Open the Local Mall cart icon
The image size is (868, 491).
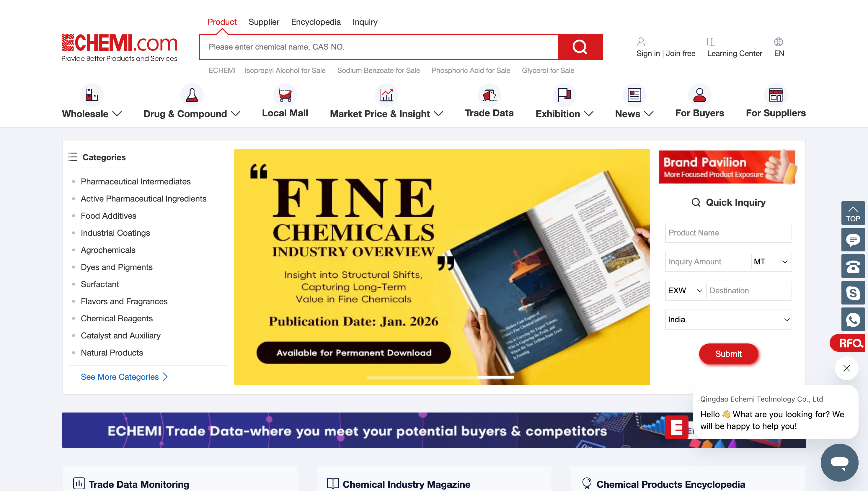(x=285, y=95)
